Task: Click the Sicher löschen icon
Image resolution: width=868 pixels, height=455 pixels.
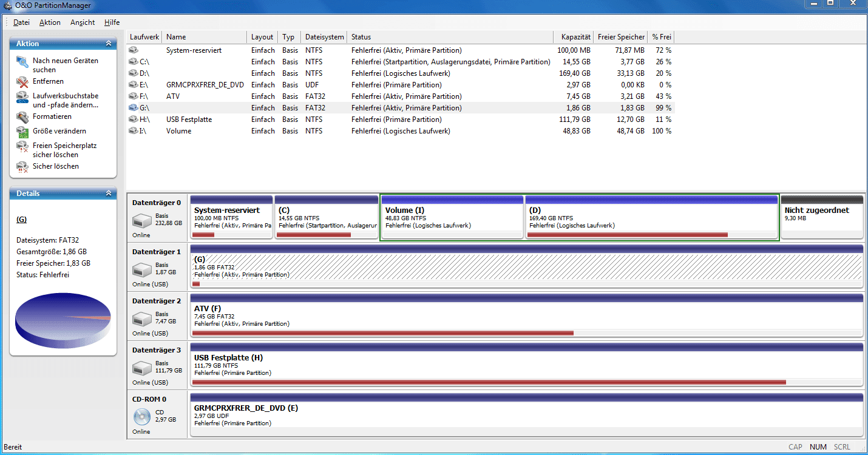Action: [x=22, y=167]
